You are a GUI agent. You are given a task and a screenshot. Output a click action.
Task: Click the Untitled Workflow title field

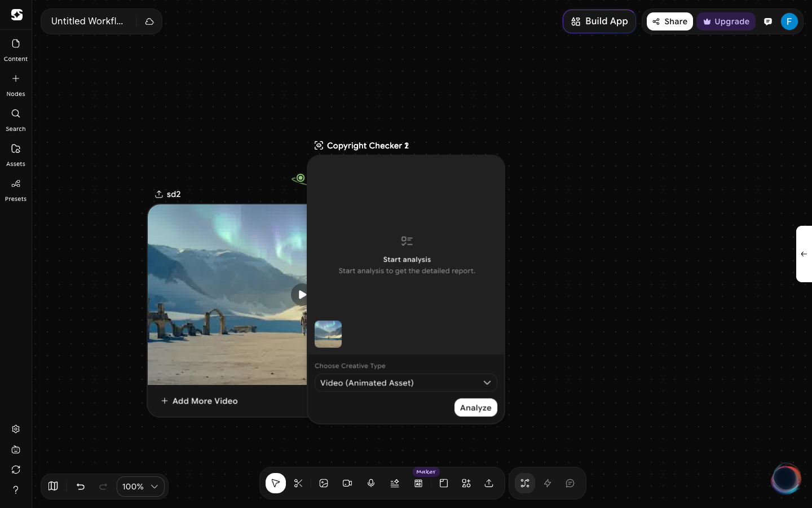click(87, 21)
